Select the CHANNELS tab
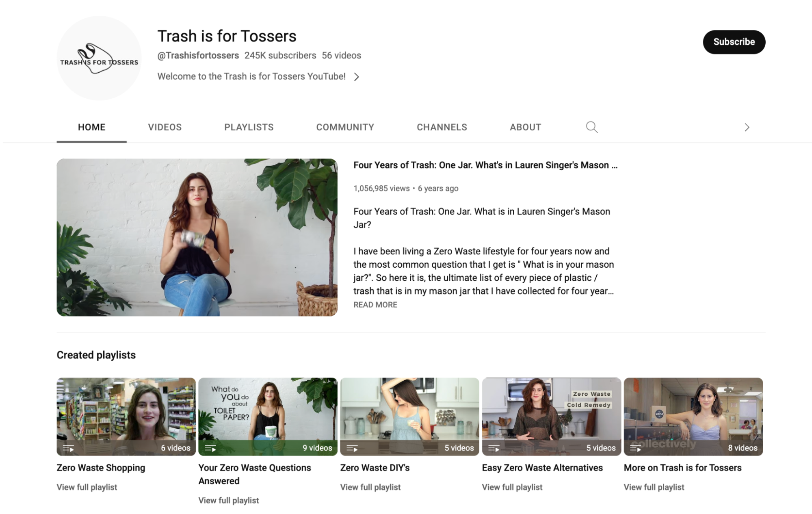Viewport: 812px width, 514px height. [x=442, y=127]
